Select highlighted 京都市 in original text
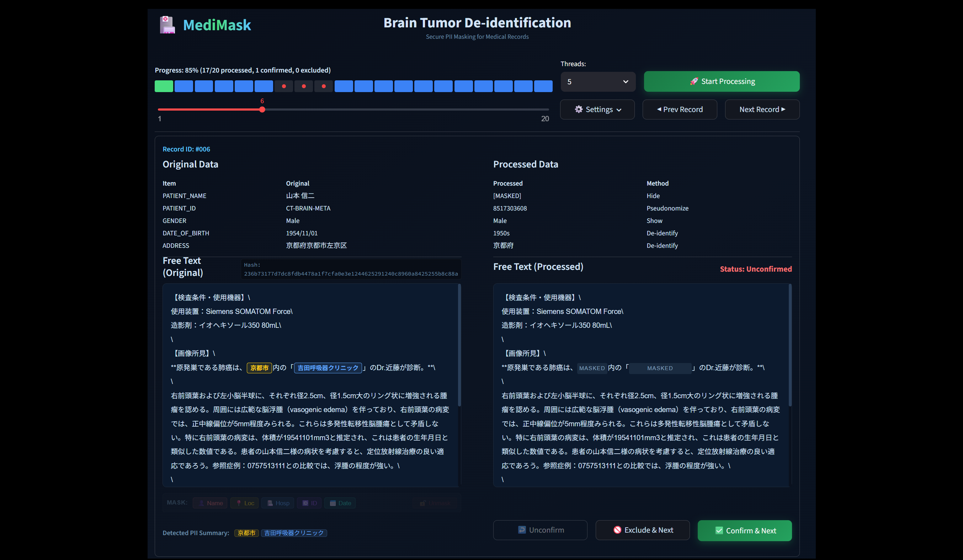Screen dimensions: 963x560 click(259, 368)
